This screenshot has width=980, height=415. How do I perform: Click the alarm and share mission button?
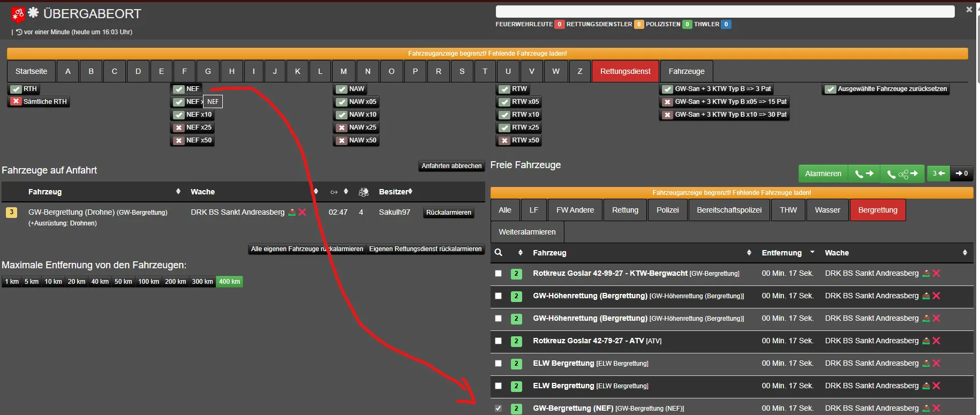[x=902, y=173]
